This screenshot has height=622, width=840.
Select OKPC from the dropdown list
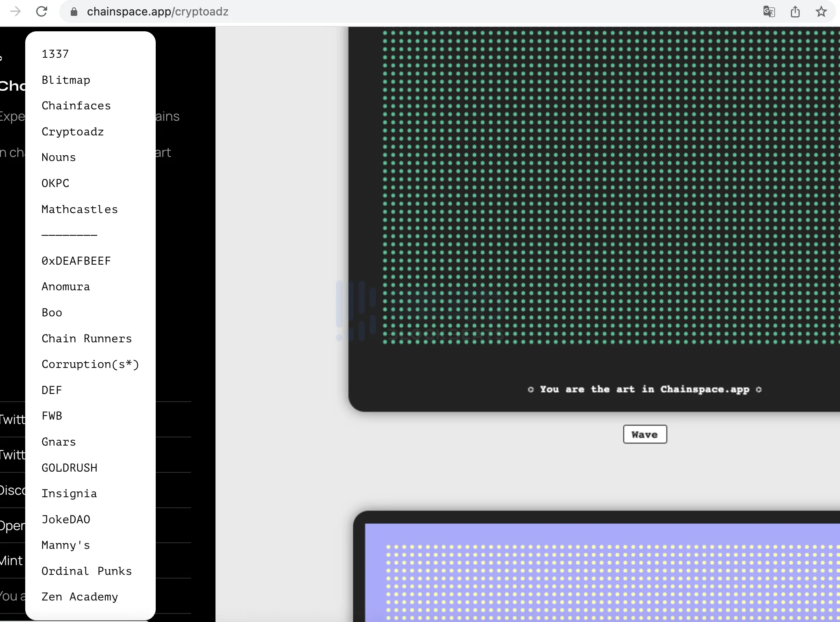pos(55,183)
